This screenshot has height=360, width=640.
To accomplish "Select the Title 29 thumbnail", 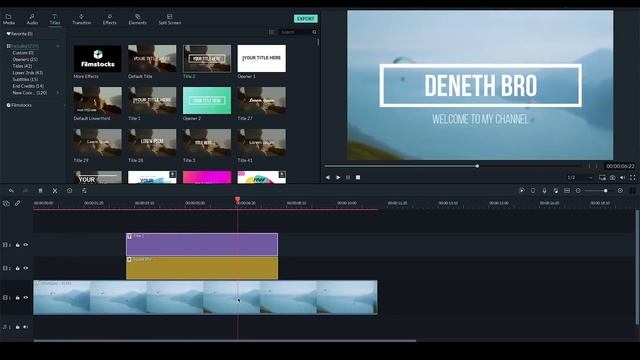I will point(97,142).
